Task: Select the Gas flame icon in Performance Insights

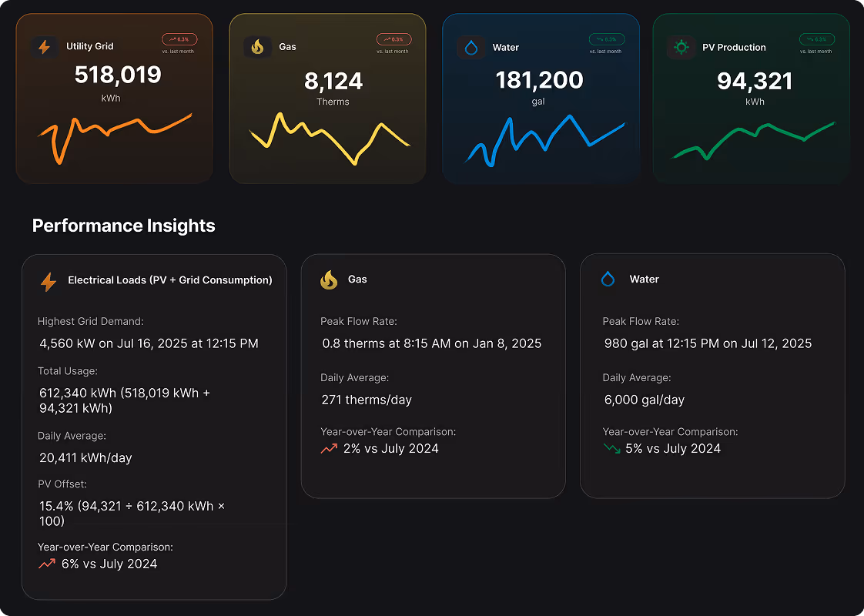Action: (x=328, y=280)
